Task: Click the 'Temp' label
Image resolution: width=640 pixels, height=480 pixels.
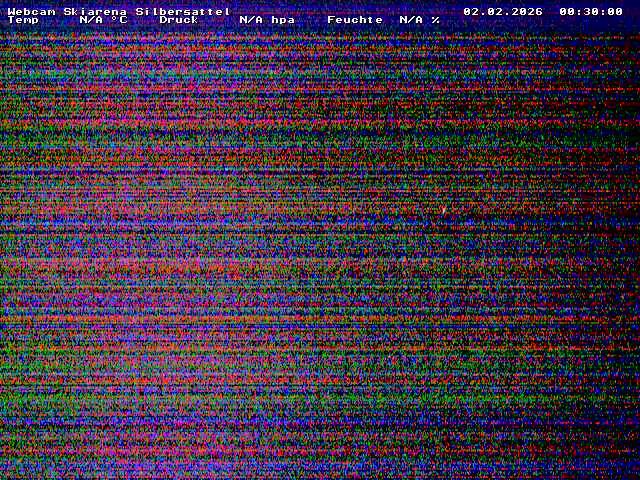Action: [x=23, y=20]
